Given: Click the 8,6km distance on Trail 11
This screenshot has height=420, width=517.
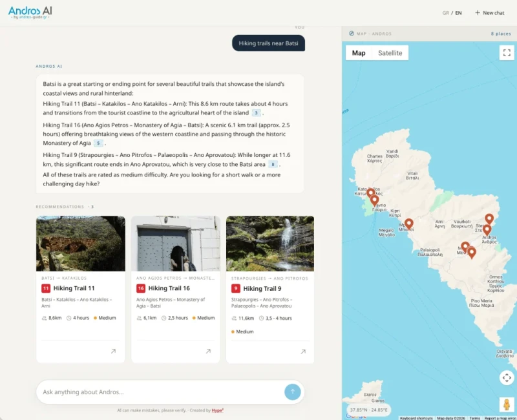Looking at the screenshot, I should 52,318.
